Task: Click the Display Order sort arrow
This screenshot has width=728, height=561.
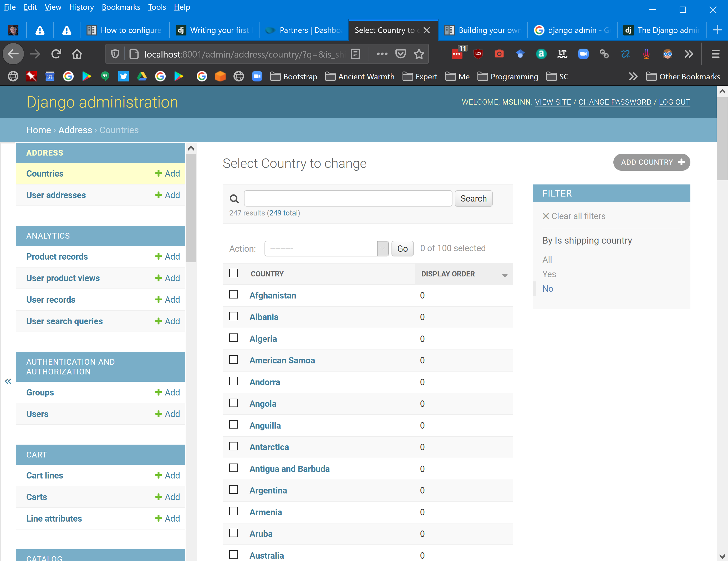Action: point(504,275)
